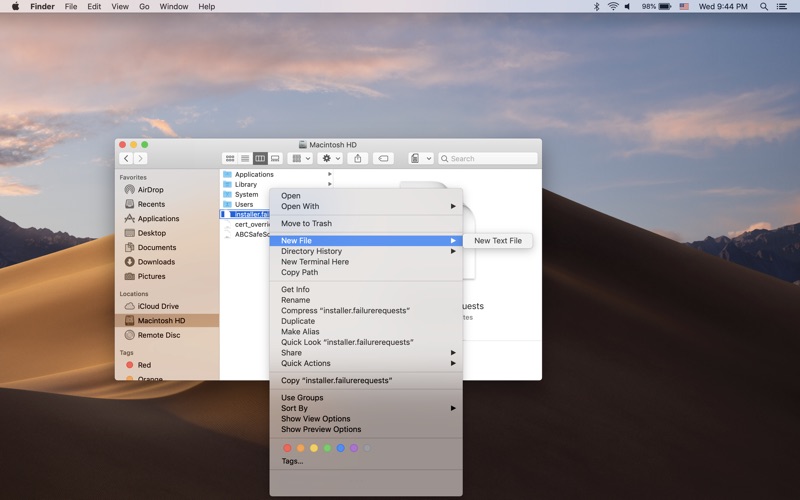Apply the orange tag color dot
This screenshot has height=500, width=800.
(301, 448)
